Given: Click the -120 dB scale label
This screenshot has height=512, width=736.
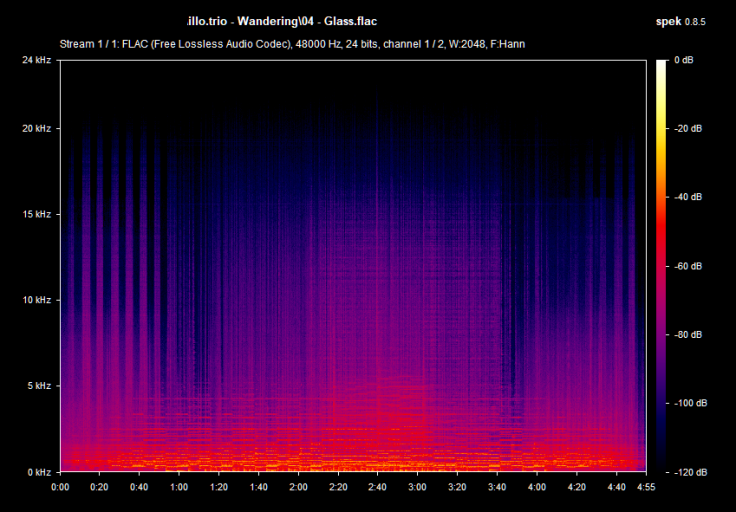Looking at the screenshot, I should coord(690,472).
